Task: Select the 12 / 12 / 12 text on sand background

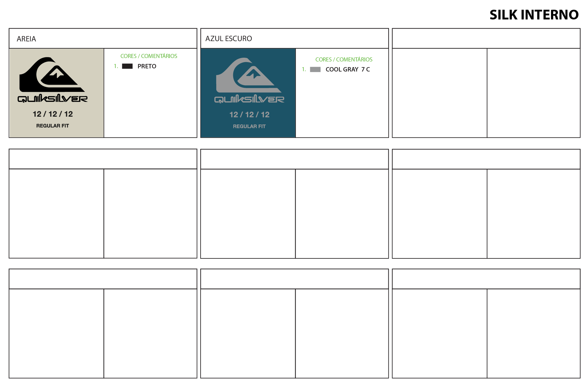Action: click(53, 114)
